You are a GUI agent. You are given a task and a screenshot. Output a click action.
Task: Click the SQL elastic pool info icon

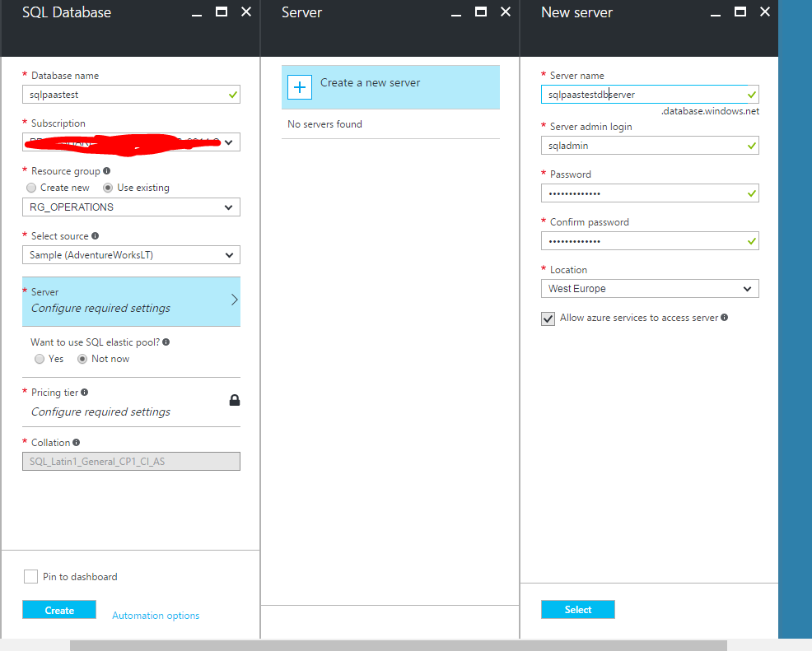pos(167,342)
